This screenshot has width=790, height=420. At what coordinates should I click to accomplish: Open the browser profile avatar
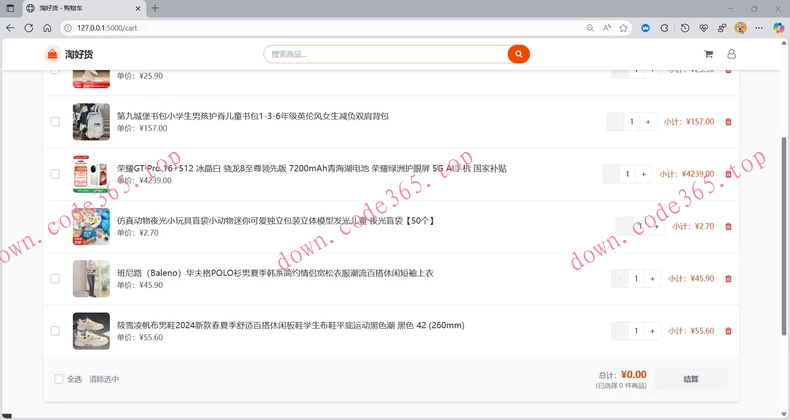(740, 28)
